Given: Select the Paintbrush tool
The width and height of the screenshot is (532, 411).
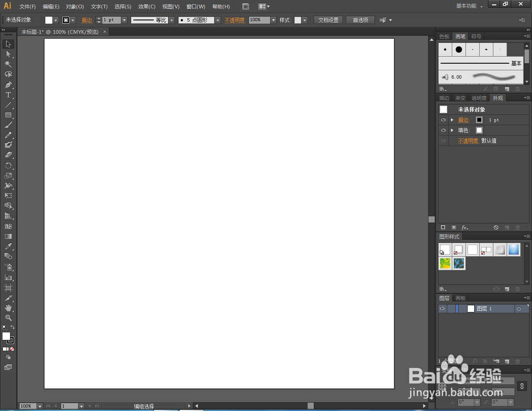Looking at the screenshot, I should point(8,125).
